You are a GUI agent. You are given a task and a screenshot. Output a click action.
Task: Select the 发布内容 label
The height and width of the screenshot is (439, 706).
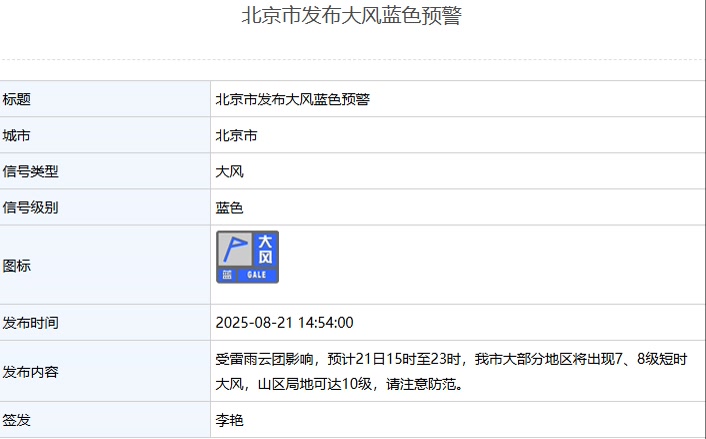tap(31, 372)
